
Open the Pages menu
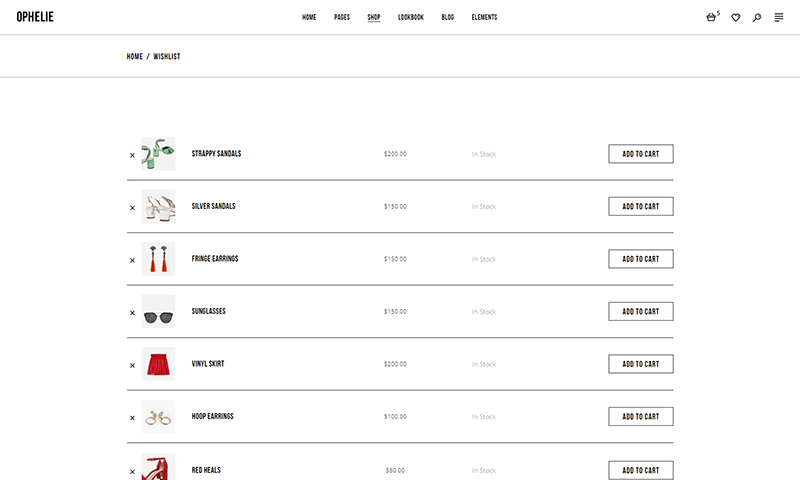[342, 17]
